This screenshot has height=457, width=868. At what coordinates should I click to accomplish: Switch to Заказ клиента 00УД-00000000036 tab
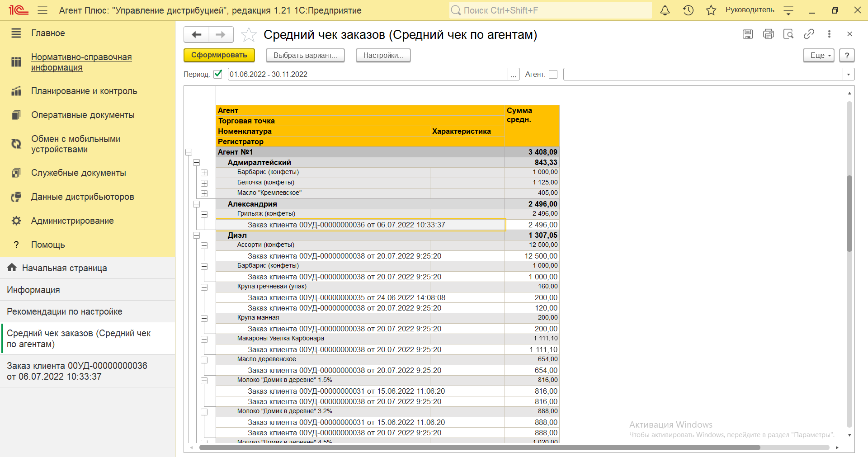tap(87, 371)
